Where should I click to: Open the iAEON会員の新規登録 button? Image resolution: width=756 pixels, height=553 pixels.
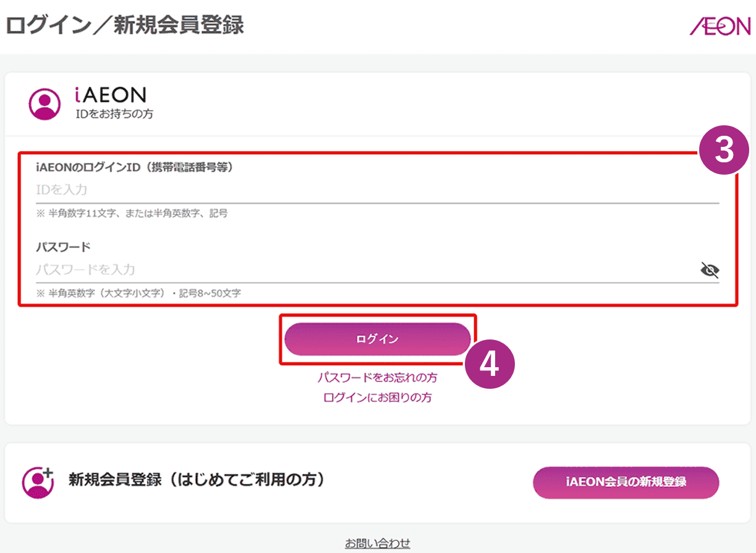pyautogui.click(x=626, y=482)
